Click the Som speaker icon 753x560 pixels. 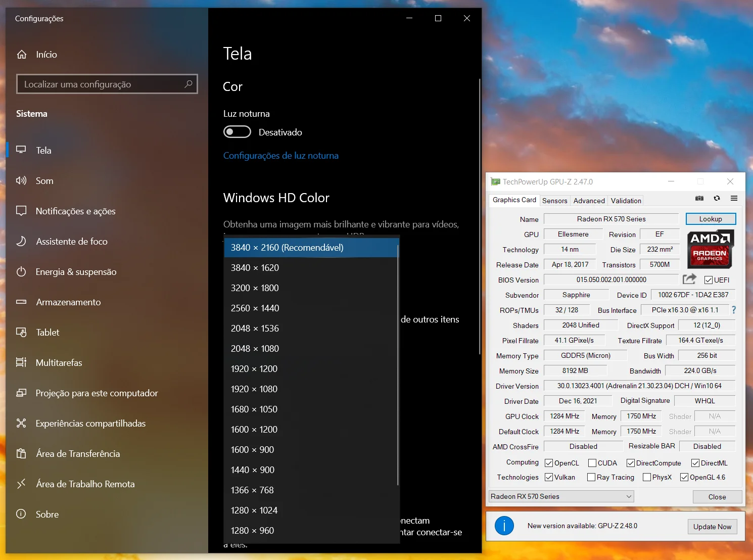pos(21,180)
